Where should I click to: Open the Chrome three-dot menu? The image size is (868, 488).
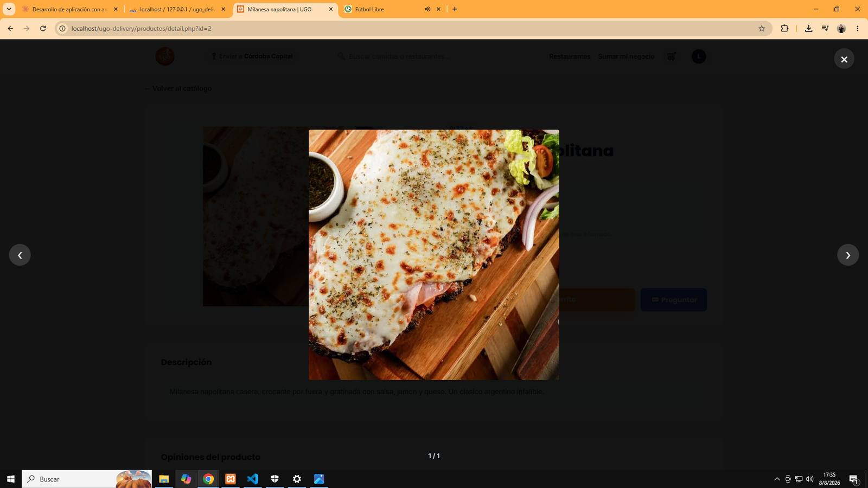tap(858, 29)
